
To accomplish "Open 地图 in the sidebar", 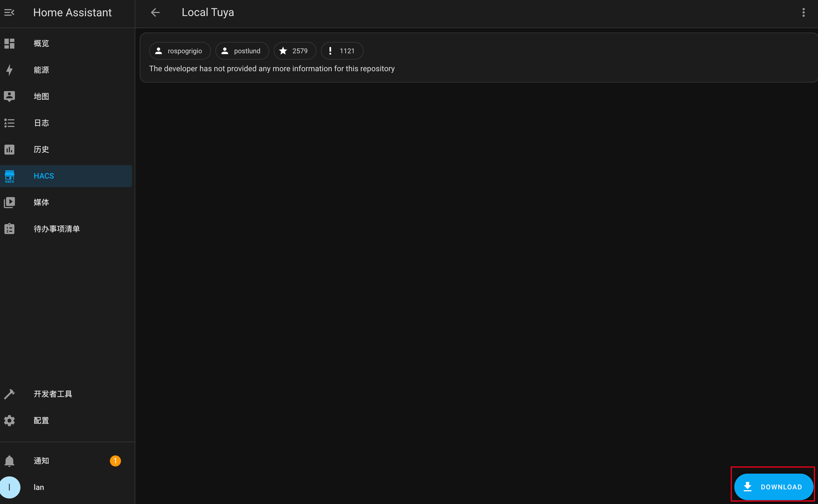I will tap(66, 96).
